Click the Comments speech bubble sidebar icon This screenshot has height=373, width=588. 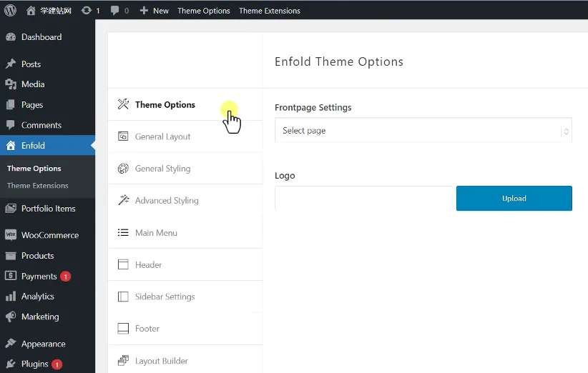[11, 125]
